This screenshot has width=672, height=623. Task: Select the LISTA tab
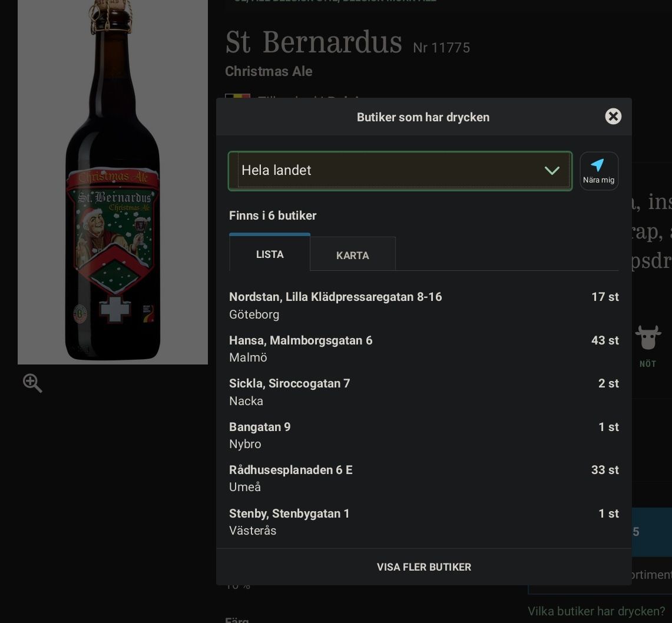click(x=270, y=254)
